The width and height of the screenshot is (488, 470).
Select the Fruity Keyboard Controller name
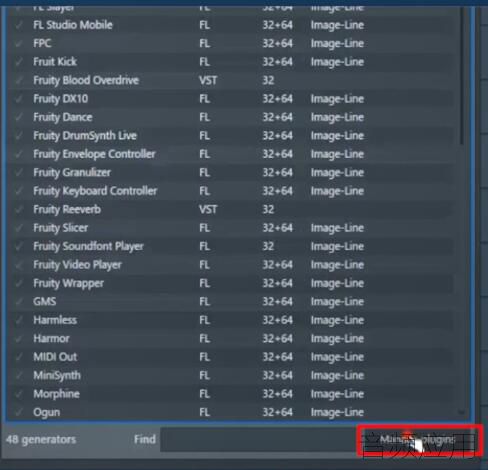95,191
